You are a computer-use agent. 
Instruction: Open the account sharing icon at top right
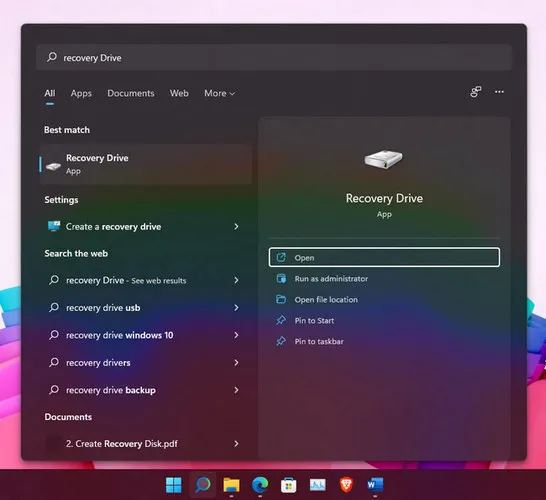(476, 92)
